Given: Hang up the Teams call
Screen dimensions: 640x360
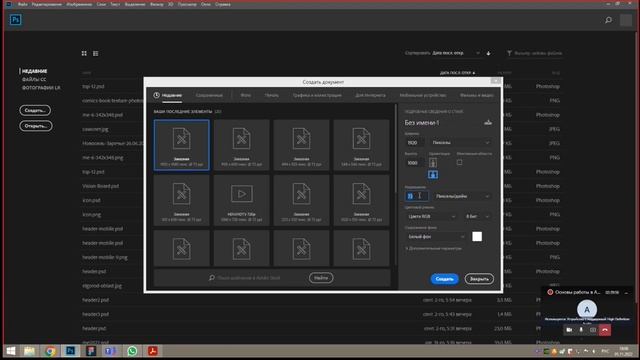Looking at the screenshot, I should point(605,330).
